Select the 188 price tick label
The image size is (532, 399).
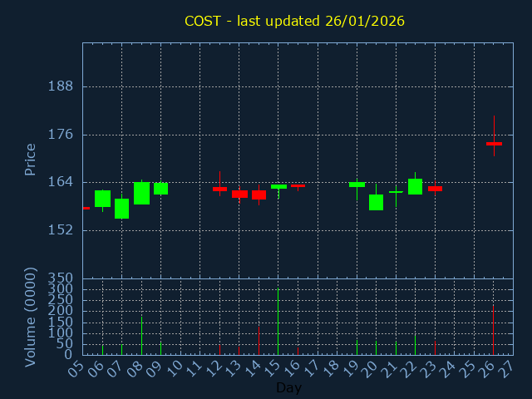click(x=61, y=86)
